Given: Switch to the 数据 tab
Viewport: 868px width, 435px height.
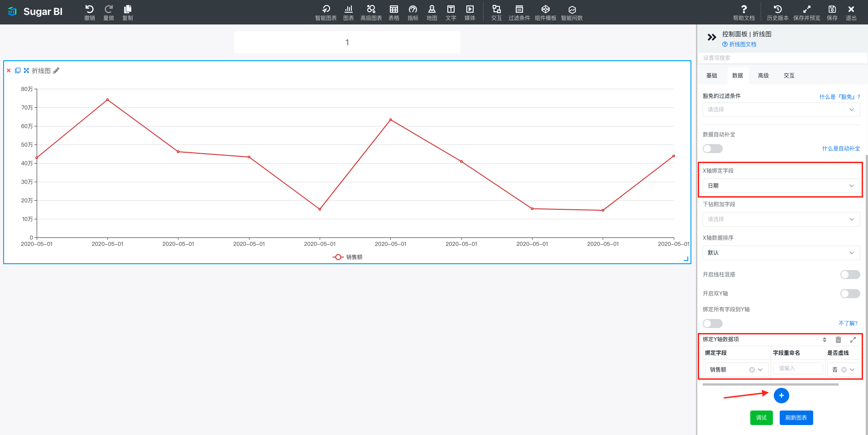Looking at the screenshot, I should click(x=738, y=76).
